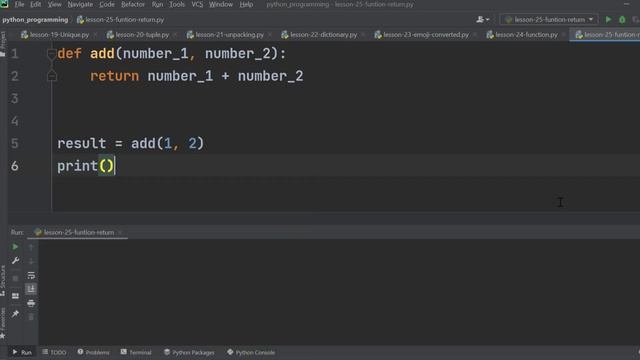This screenshot has width=640, height=360.
Task: Open the Structure side tool window
Action: [3, 281]
